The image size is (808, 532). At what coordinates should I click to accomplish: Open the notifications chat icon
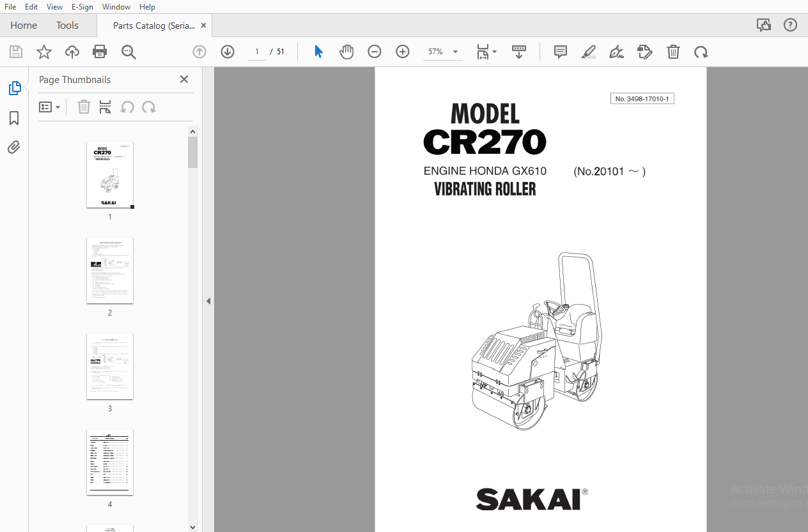coord(764,25)
